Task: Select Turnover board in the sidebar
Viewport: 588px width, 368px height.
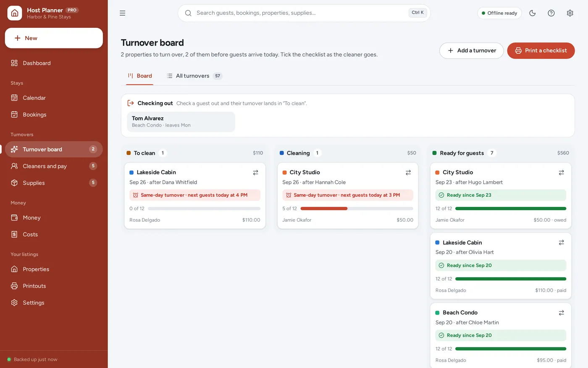Action: [54, 149]
